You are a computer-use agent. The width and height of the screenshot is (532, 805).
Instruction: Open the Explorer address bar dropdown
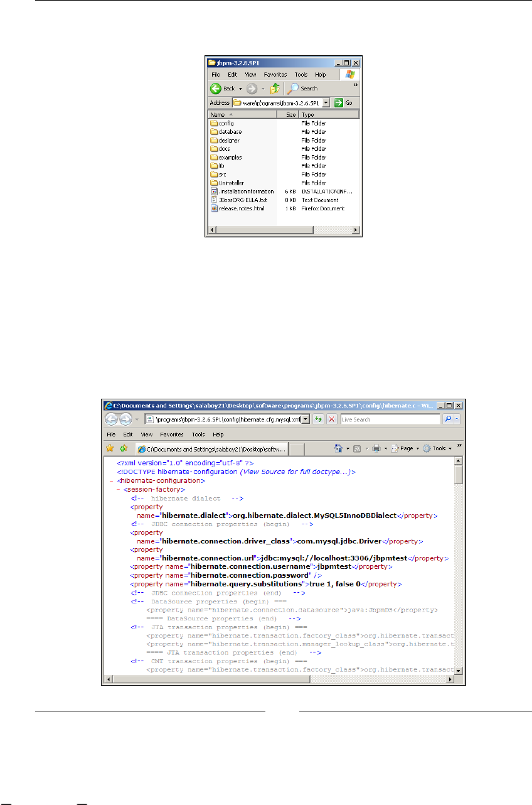[326, 102]
